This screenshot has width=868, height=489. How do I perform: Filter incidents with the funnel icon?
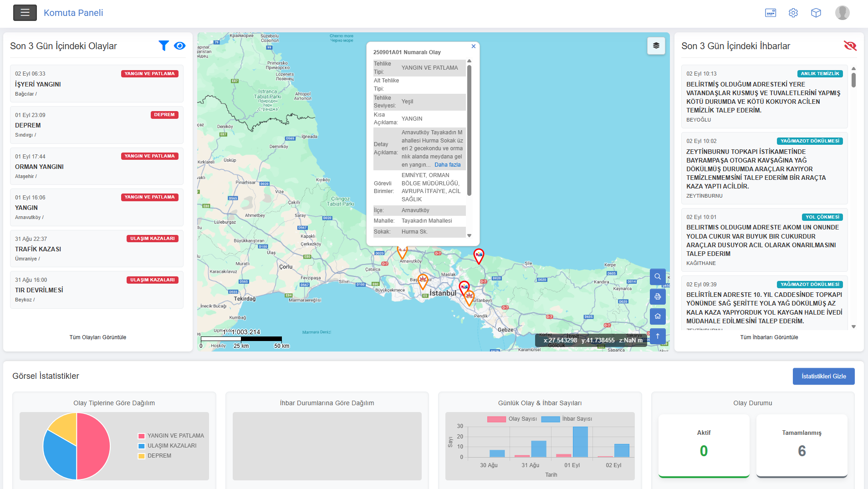(163, 46)
